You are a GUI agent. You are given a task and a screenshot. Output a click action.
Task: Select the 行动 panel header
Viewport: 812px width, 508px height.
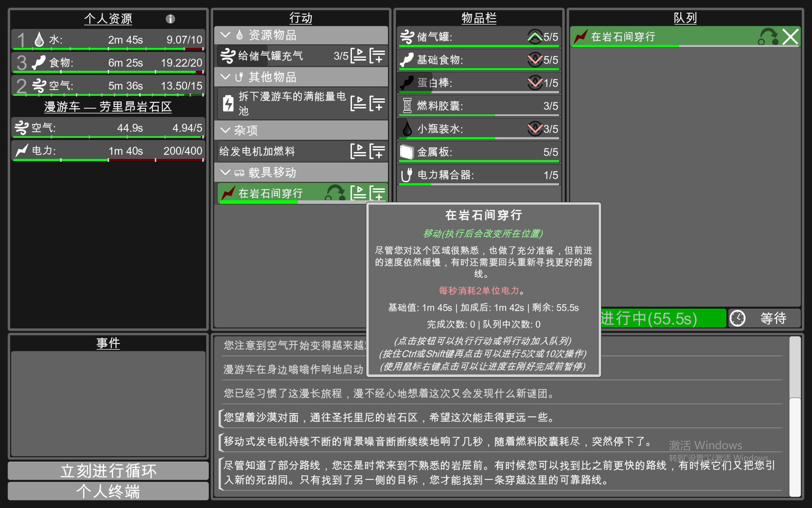click(x=301, y=18)
